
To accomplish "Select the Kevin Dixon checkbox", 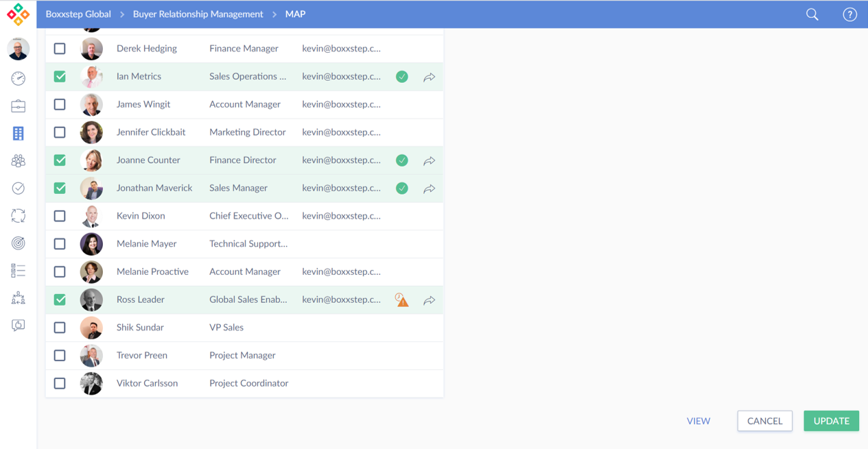I will tap(60, 216).
